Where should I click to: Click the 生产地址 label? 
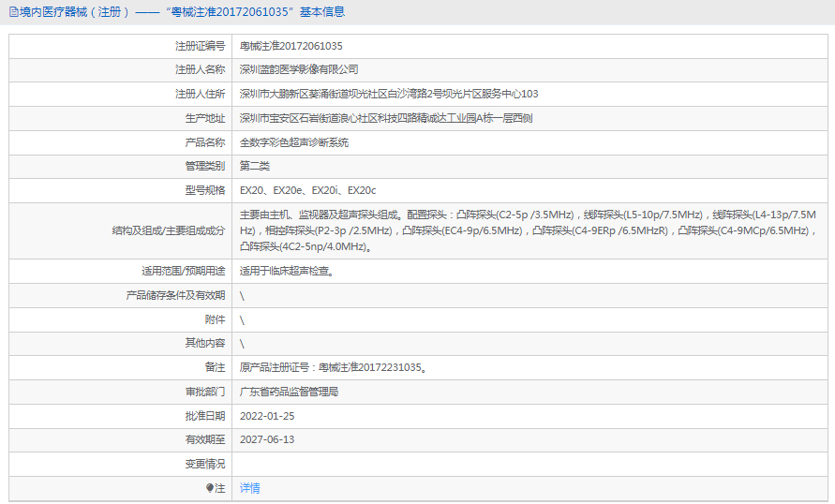205,118
